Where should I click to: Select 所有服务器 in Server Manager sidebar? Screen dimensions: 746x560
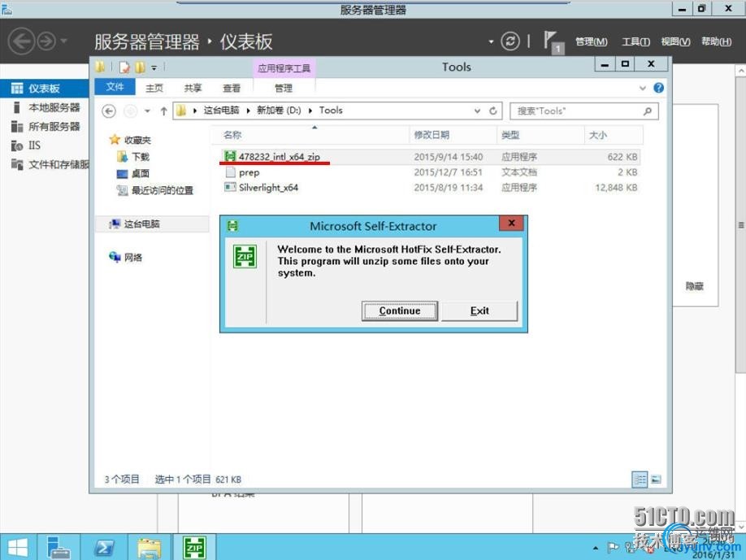pyautogui.click(x=44, y=127)
